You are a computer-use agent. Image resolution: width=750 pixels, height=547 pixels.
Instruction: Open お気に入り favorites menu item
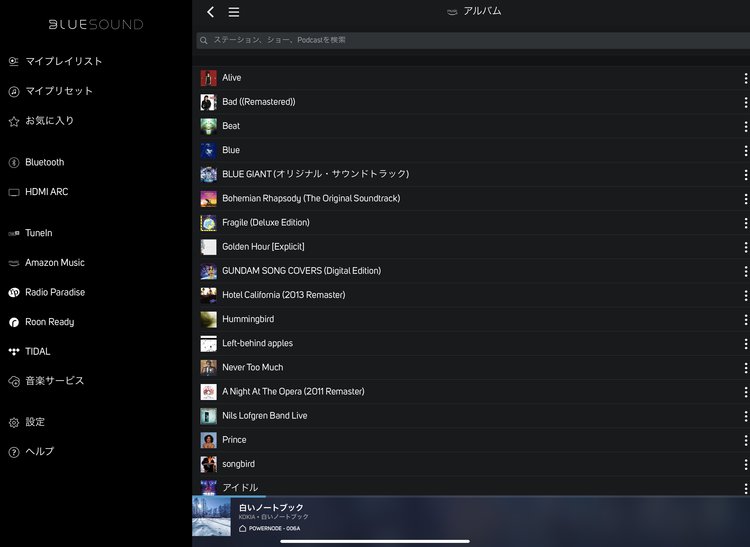49,121
